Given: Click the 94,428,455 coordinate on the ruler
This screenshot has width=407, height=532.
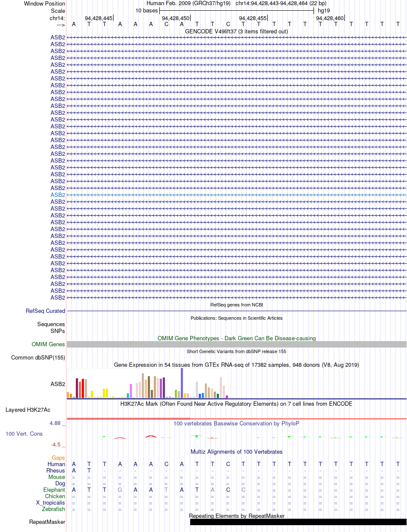Looking at the screenshot, I should (253, 18).
